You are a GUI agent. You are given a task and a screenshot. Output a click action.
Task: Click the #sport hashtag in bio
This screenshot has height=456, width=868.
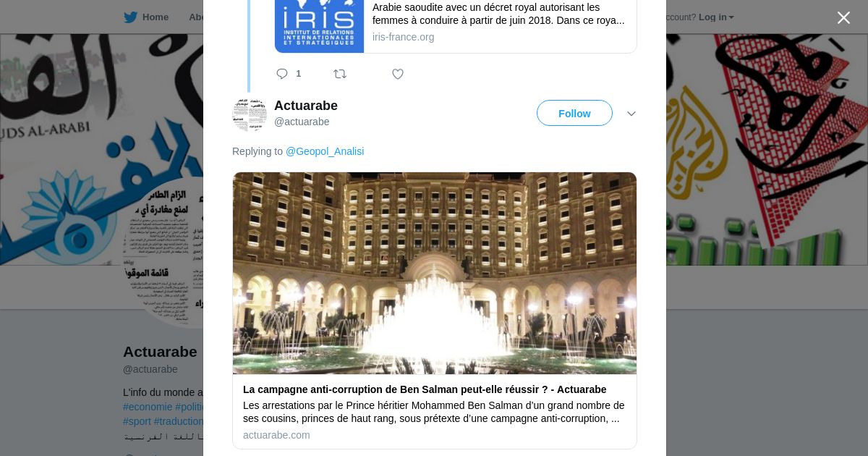pyautogui.click(x=137, y=421)
